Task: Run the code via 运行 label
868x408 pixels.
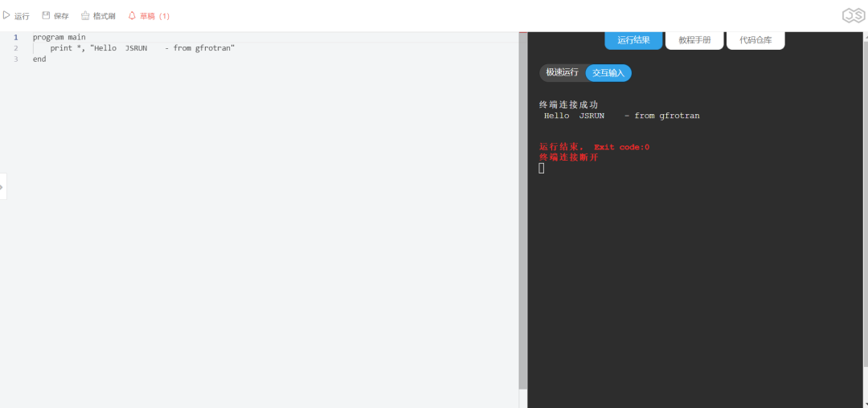Action: click(x=23, y=16)
